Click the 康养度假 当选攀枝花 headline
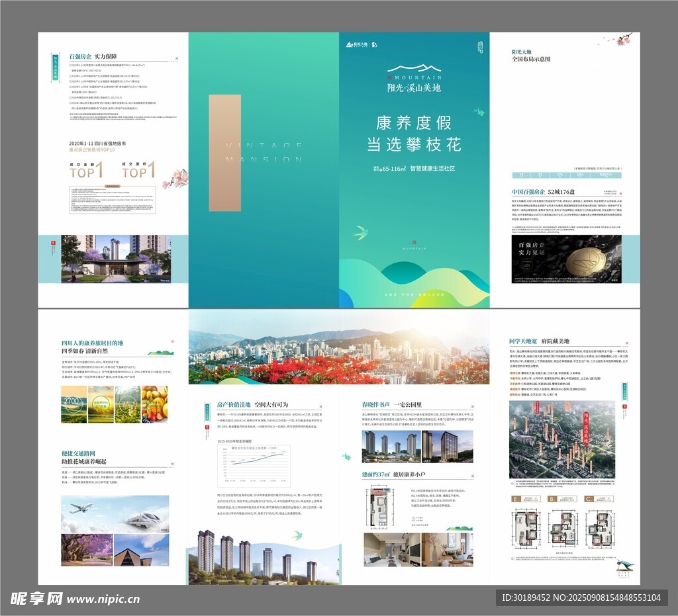Image resolution: width=678 pixels, height=616 pixels. point(414,133)
